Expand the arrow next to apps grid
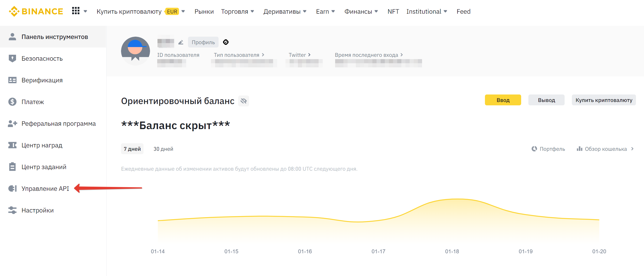 coord(85,11)
